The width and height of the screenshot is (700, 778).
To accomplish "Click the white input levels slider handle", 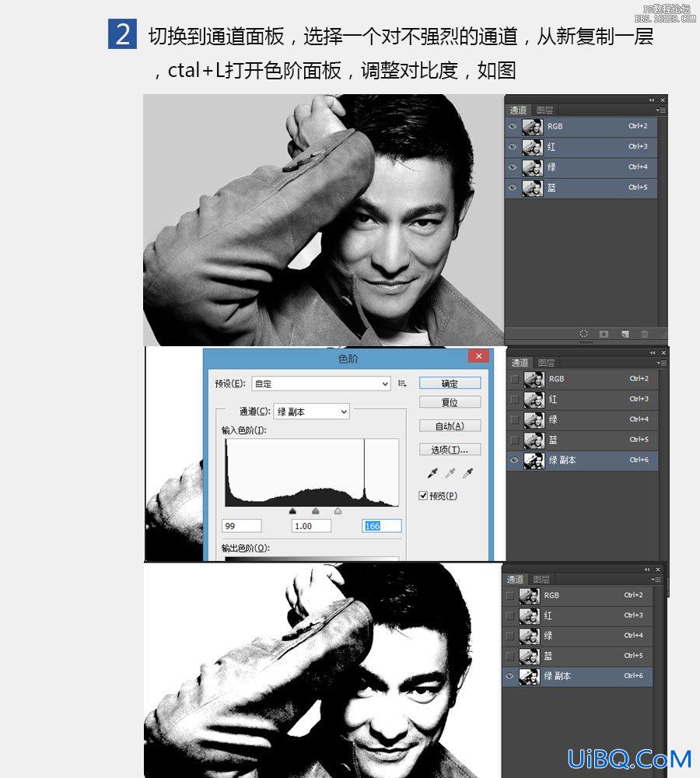I will [338, 511].
